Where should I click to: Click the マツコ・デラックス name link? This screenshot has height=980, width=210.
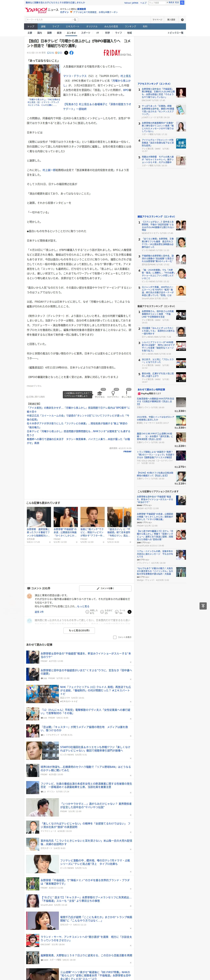click(x=75, y=76)
